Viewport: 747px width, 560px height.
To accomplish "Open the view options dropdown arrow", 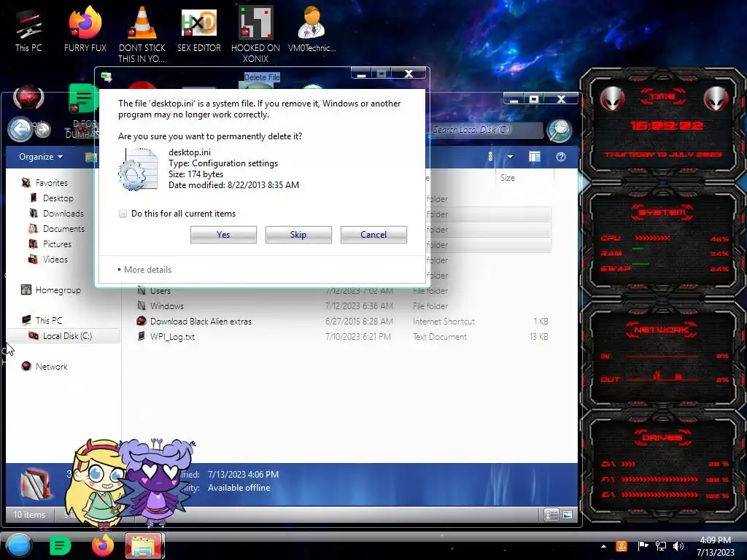I will (x=510, y=157).
